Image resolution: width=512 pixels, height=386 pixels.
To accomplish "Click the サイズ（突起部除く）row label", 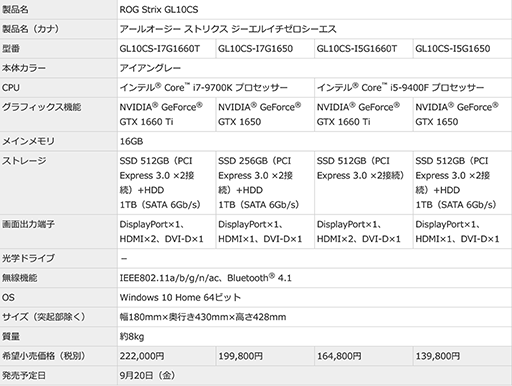I will [44, 317].
